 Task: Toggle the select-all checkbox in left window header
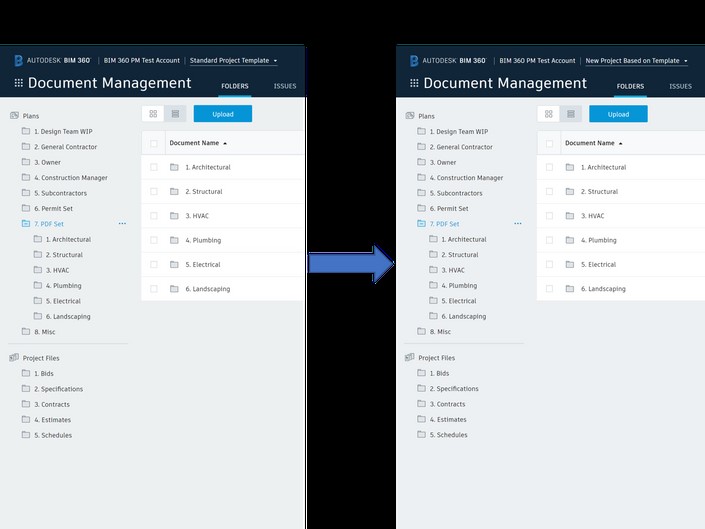[154, 143]
